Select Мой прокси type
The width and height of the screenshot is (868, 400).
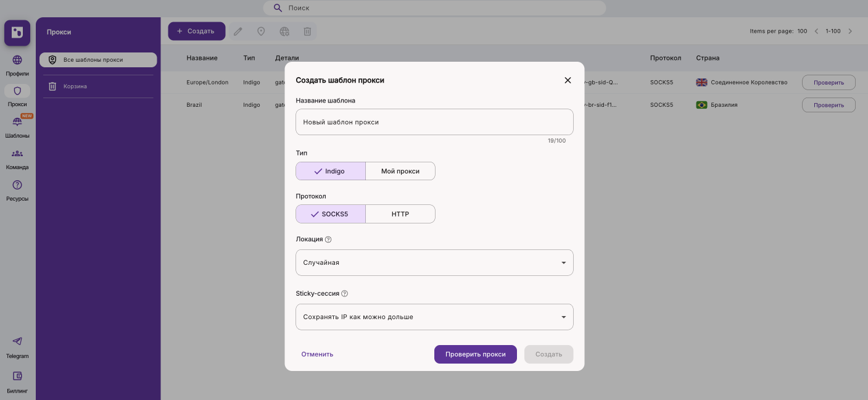pyautogui.click(x=400, y=171)
